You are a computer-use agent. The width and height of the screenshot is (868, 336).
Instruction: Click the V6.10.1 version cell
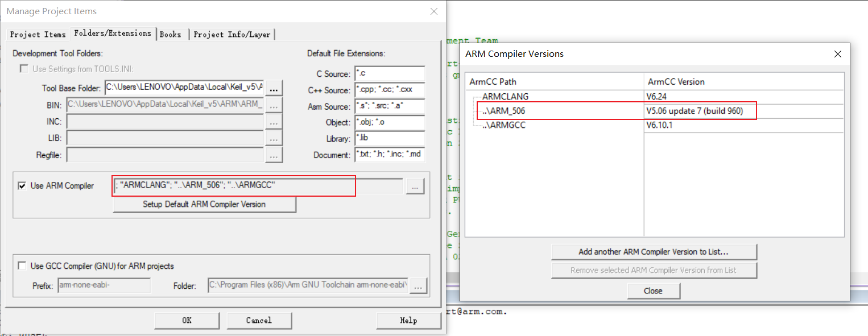[744, 125]
